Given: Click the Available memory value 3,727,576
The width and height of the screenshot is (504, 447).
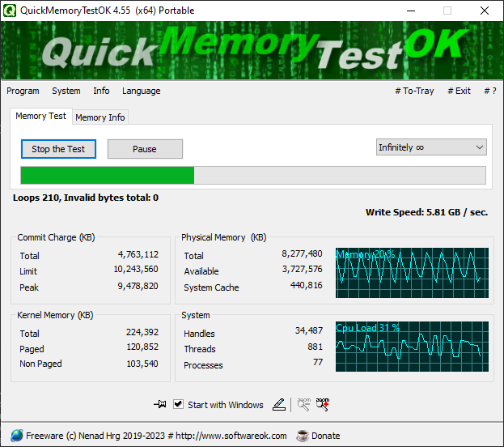Looking at the screenshot, I should point(302,269).
